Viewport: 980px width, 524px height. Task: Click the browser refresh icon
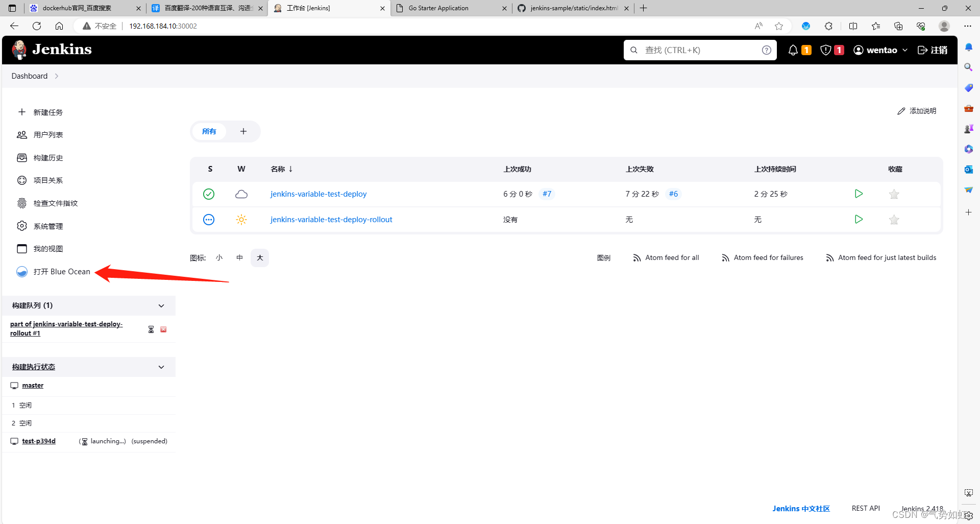(x=37, y=26)
